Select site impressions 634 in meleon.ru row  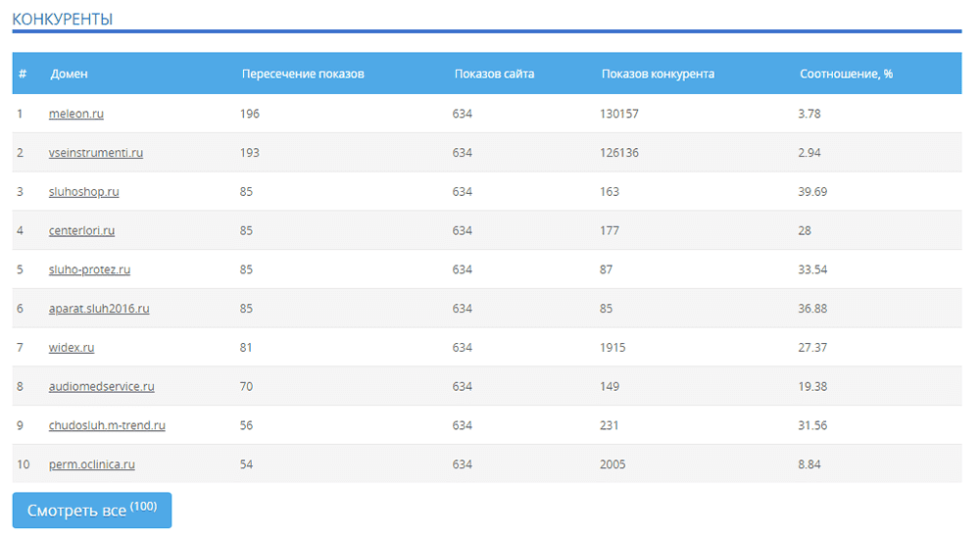tap(462, 114)
